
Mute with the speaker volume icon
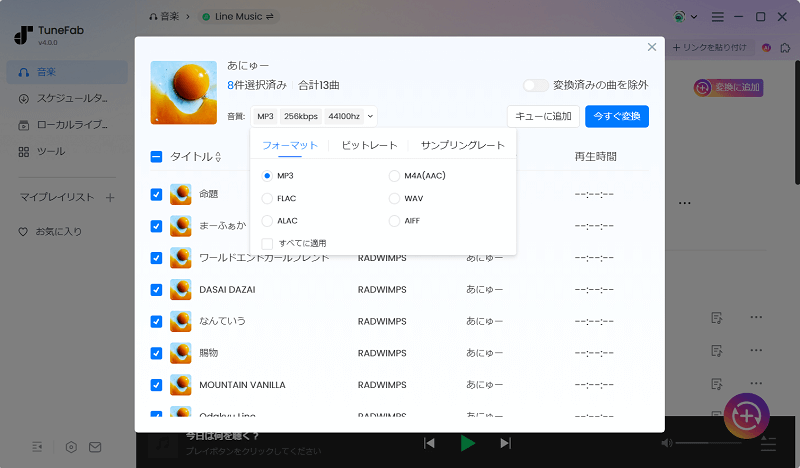[x=667, y=443]
